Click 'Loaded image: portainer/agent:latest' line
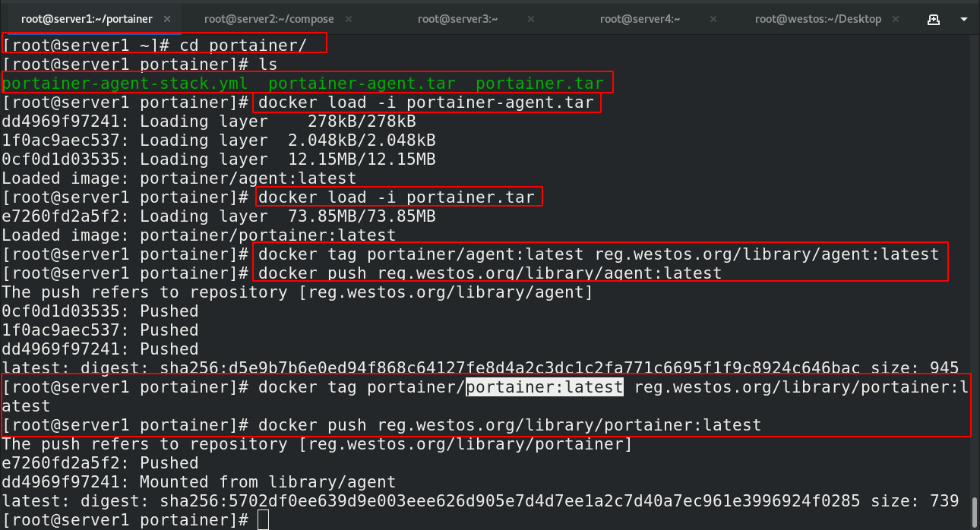This screenshot has width=980, height=530. click(x=179, y=178)
